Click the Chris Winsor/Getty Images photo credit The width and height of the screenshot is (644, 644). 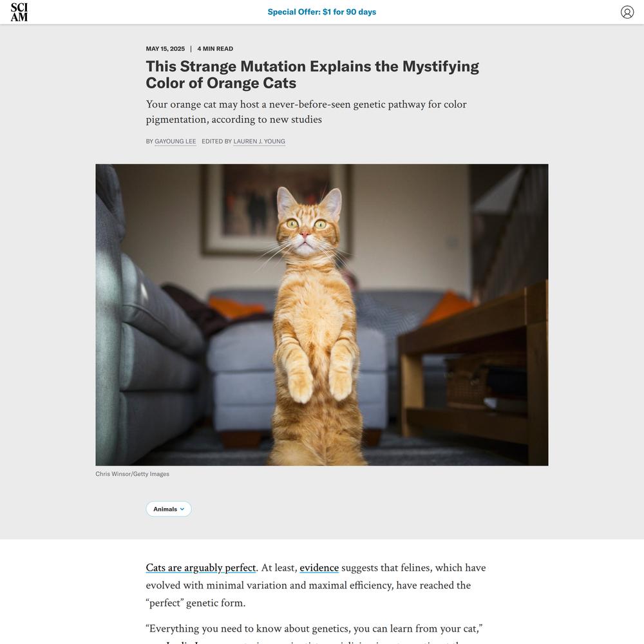(132, 474)
